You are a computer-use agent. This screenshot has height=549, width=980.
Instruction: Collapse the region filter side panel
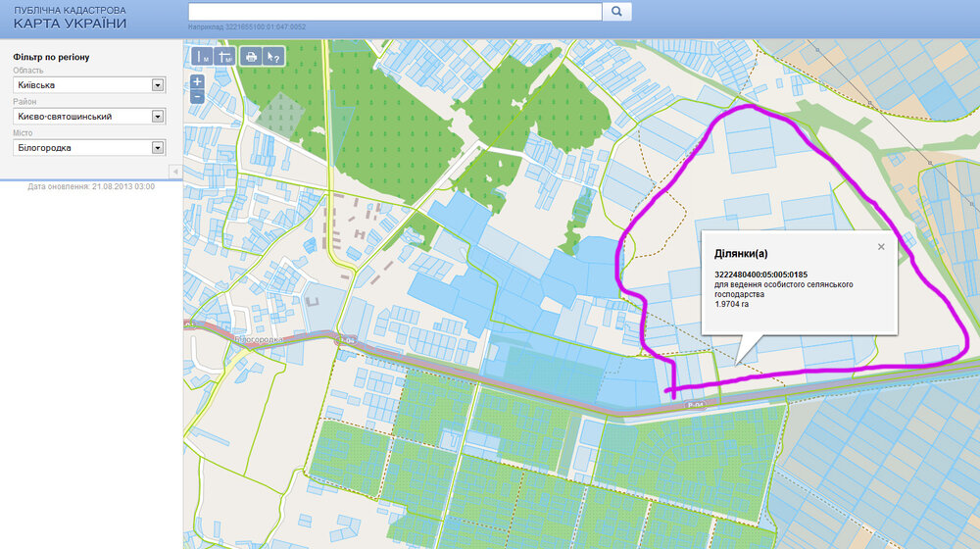175,172
